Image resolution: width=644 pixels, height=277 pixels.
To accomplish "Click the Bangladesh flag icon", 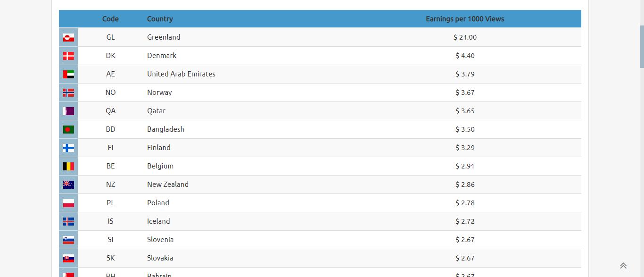I will click(68, 129).
